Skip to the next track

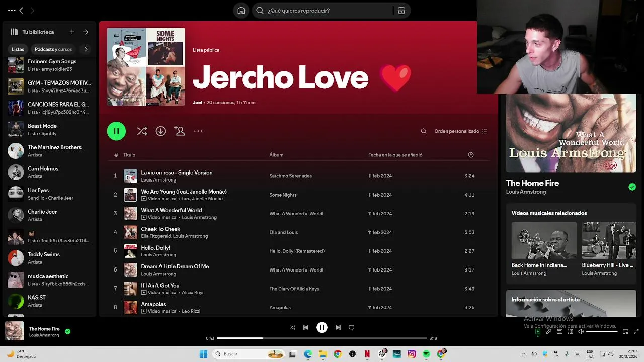click(x=338, y=327)
